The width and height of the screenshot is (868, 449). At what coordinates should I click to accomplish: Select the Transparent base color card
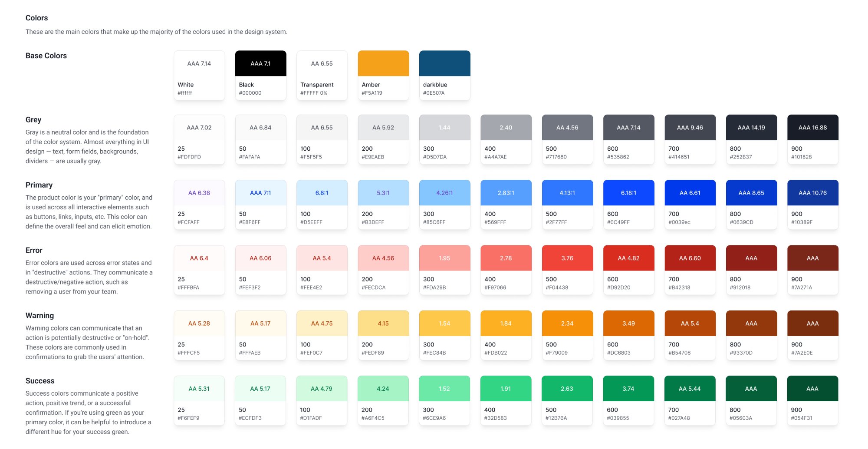[322, 75]
